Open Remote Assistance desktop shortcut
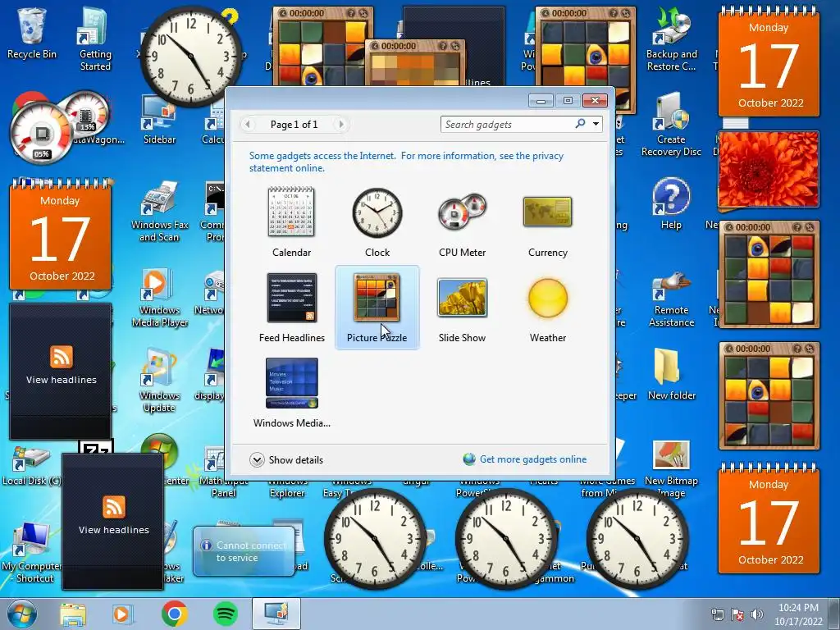Image resolution: width=840 pixels, height=630 pixels. click(x=671, y=299)
